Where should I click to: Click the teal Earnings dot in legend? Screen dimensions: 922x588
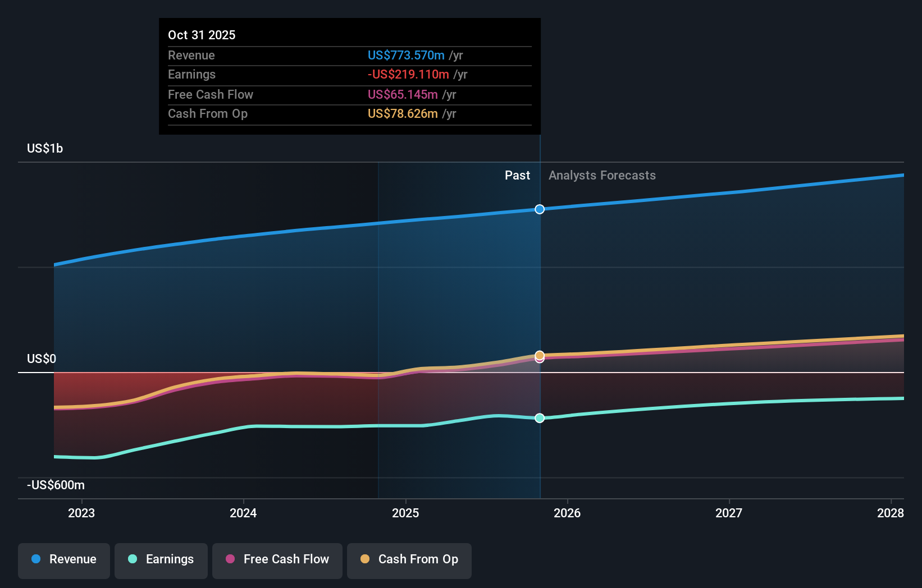click(132, 559)
